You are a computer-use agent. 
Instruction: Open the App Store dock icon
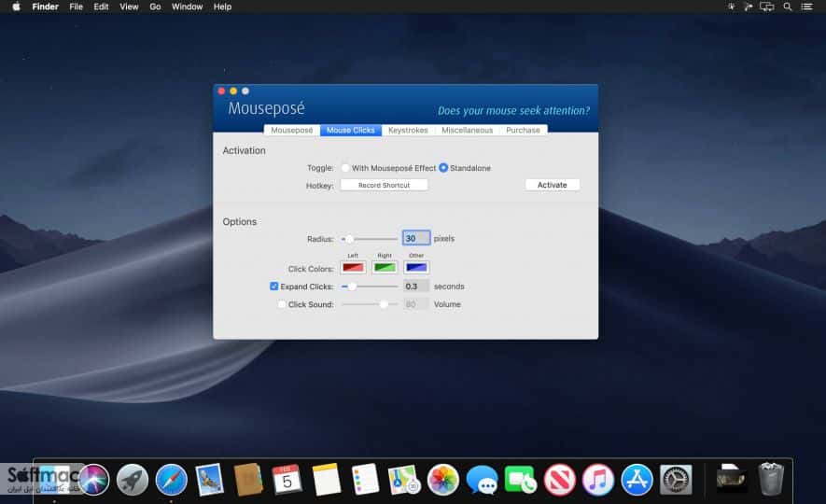coord(637,480)
